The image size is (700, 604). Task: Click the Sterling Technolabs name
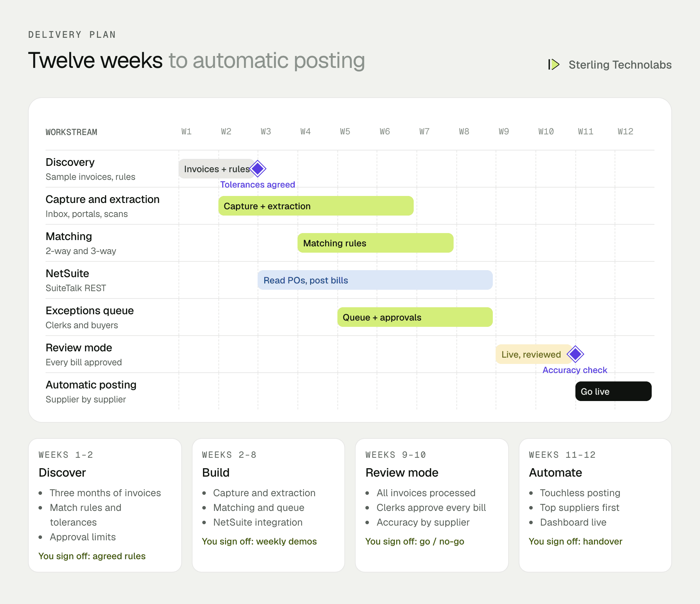[620, 64]
